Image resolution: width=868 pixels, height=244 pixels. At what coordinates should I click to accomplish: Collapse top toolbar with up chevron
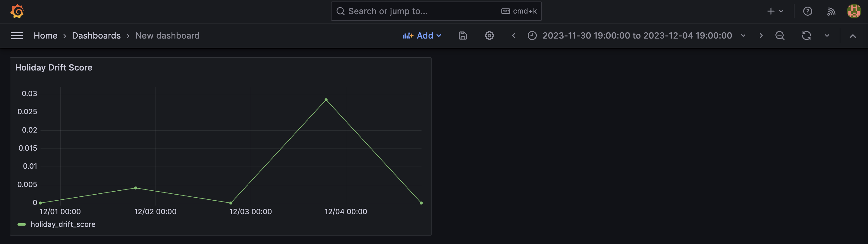(x=853, y=36)
